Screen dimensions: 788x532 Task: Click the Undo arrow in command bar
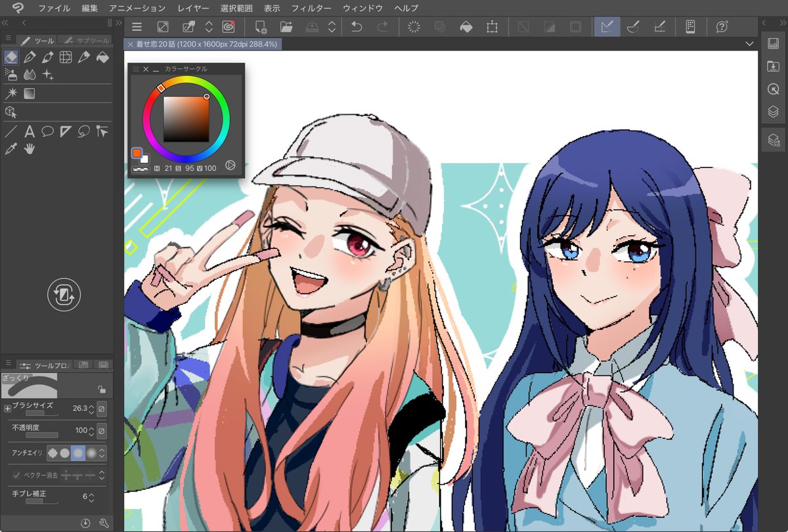pos(357,27)
